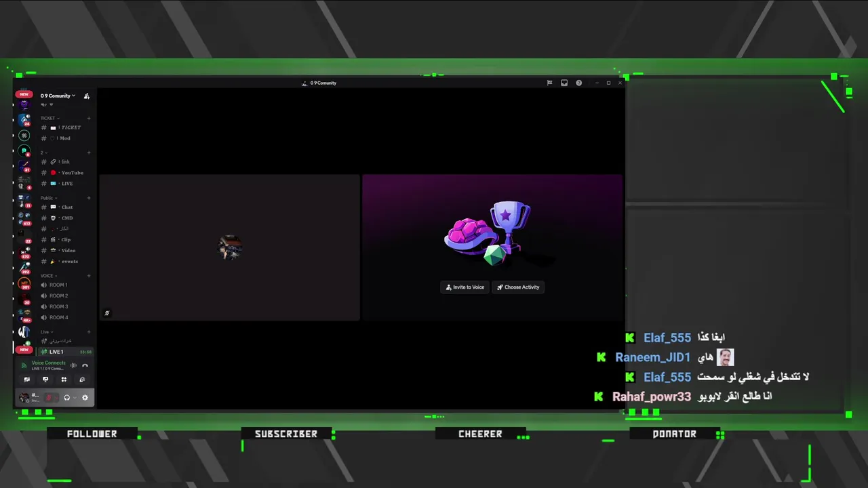Open the events channel

click(x=66, y=262)
